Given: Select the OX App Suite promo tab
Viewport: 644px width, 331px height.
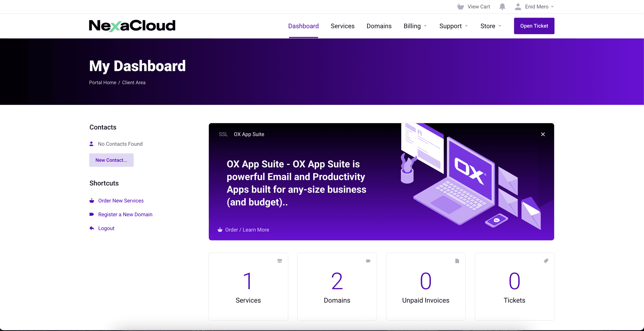Looking at the screenshot, I should tap(249, 134).
